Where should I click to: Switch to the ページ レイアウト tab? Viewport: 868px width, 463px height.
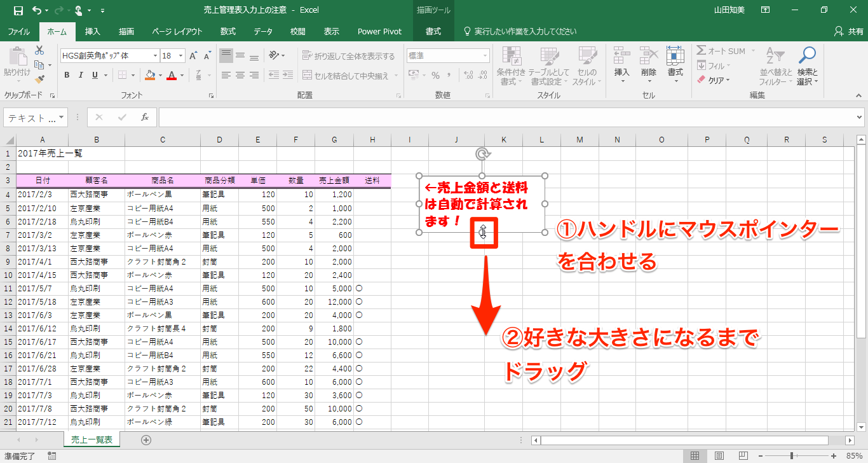(x=177, y=31)
